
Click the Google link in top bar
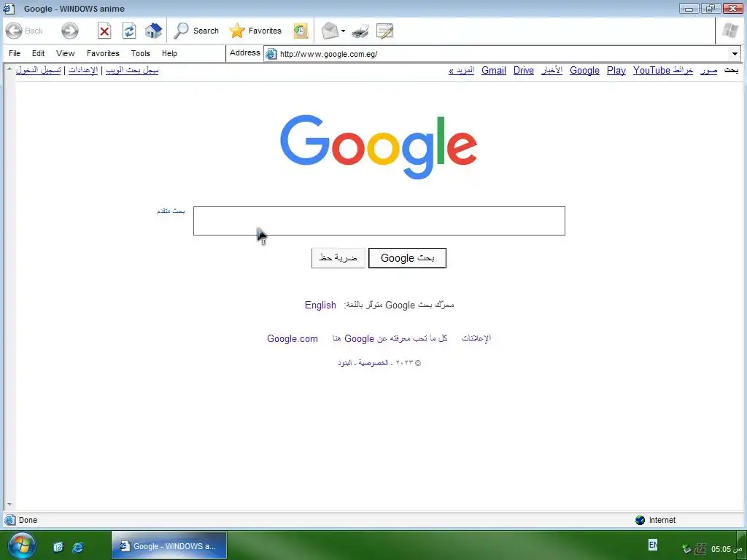click(x=584, y=71)
